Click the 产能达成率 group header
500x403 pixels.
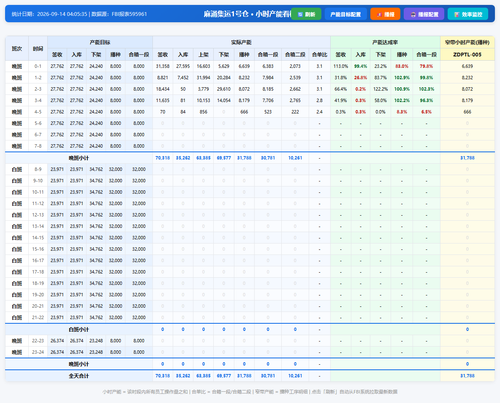385,42
